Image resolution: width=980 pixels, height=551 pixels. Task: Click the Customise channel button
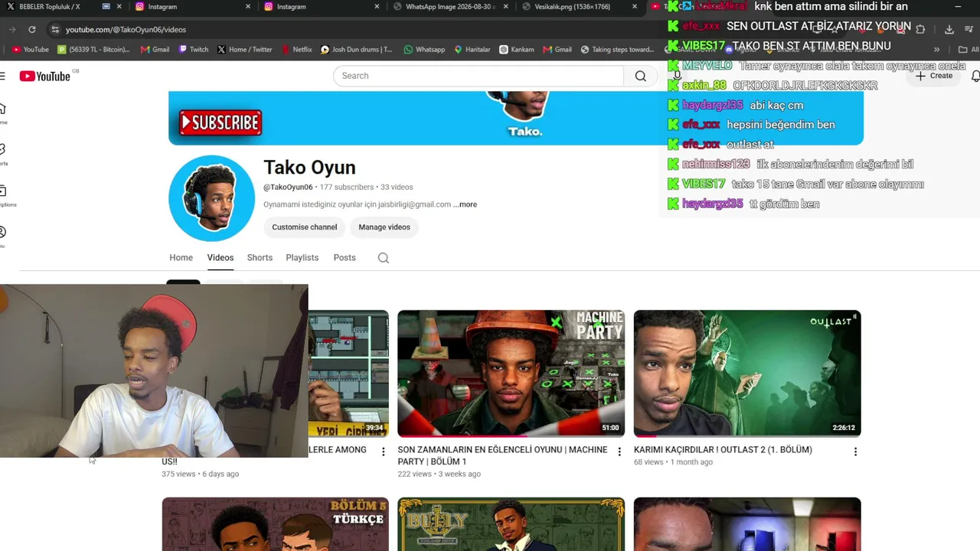tap(304, 227)
